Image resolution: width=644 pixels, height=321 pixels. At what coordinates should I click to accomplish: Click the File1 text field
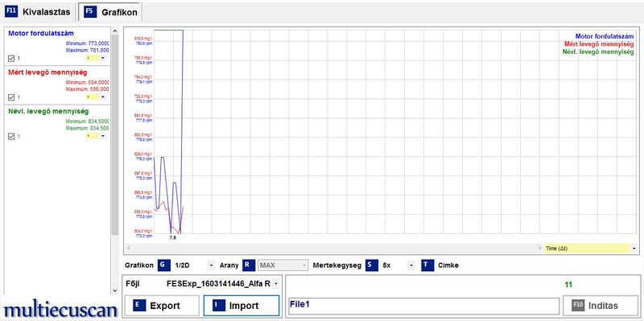[x=424, y=307]
